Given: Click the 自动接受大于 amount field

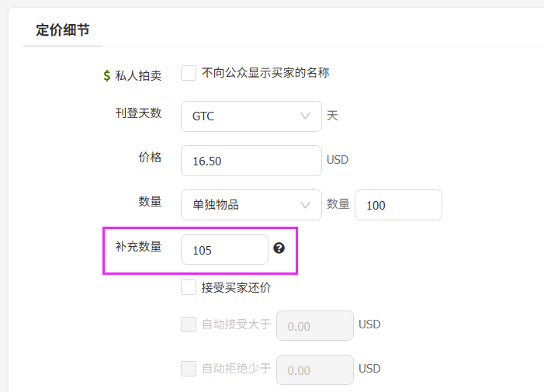Looking at the screenshot, I should (315, 325).
